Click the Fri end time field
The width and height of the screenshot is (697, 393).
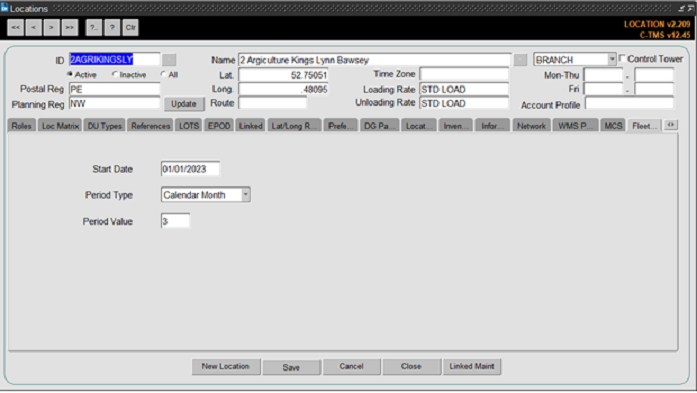click(654, 89)
